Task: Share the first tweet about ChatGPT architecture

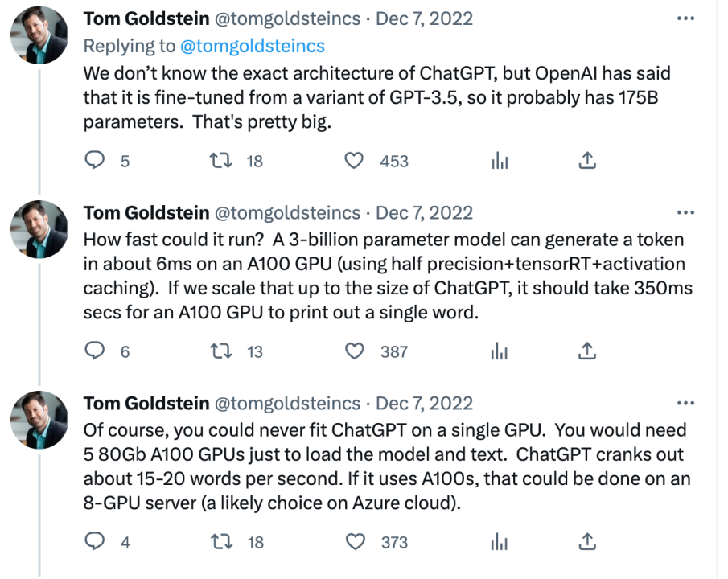Action: point(587,162)
